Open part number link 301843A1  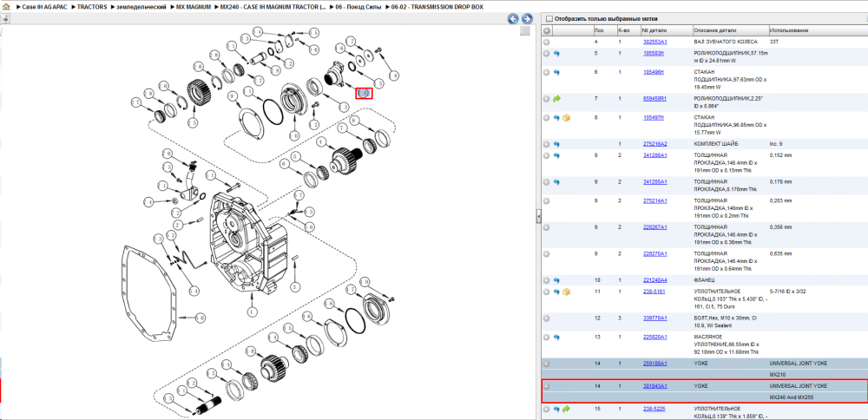pyautogui.click(x=654, y=386)
